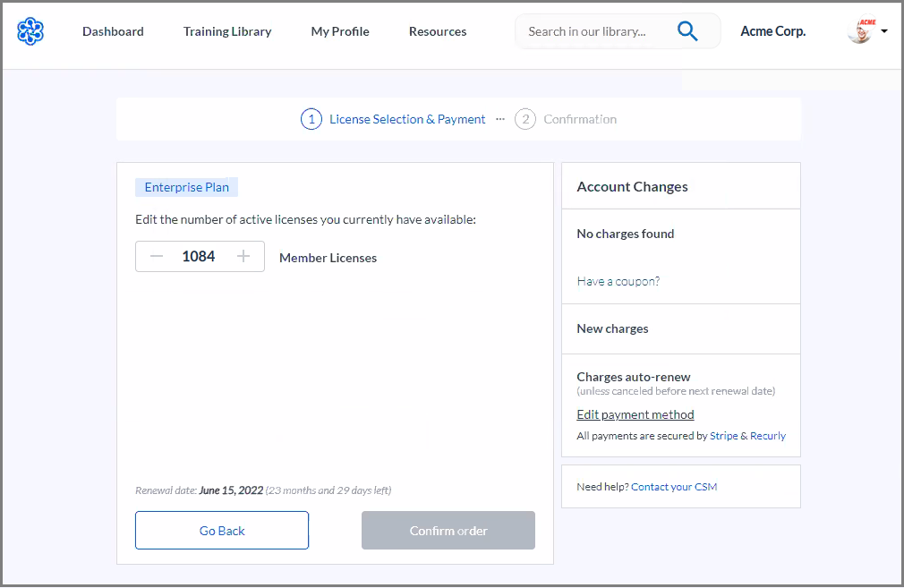Click Contact your CSM link
This screenshot has width=904, height=588.
(x=674, y=487)
